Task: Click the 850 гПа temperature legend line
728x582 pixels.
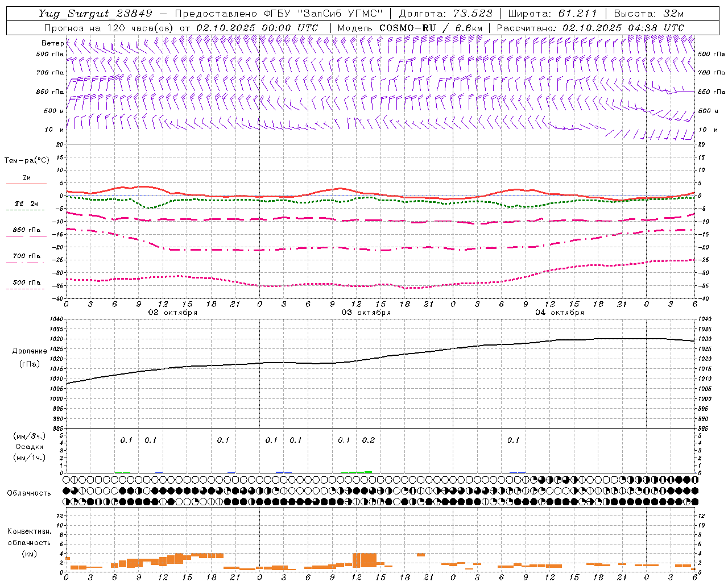Action: pyautogui.click(x=26, y=236)
